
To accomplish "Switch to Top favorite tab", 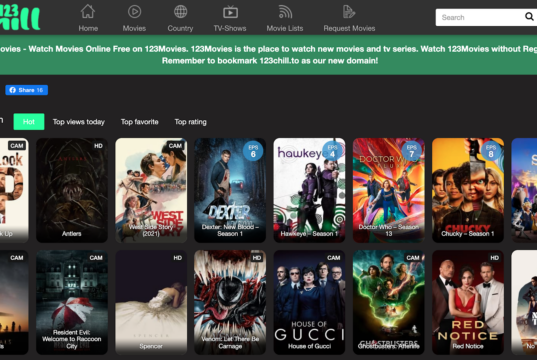I will (x=139, y=122).
